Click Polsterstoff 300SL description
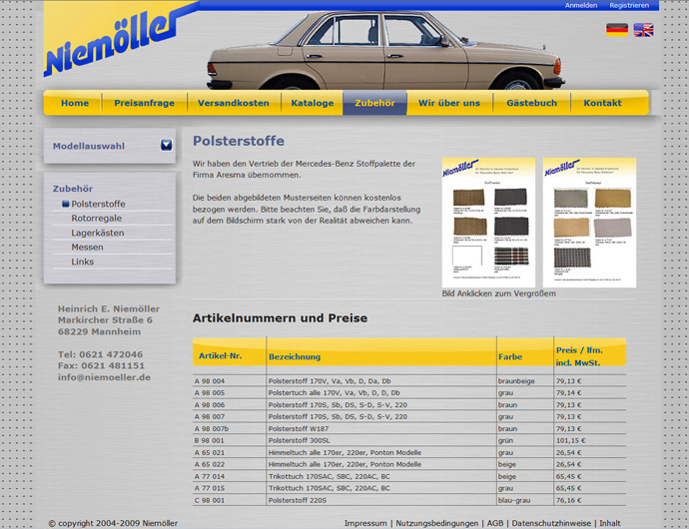 click(299, 440)
